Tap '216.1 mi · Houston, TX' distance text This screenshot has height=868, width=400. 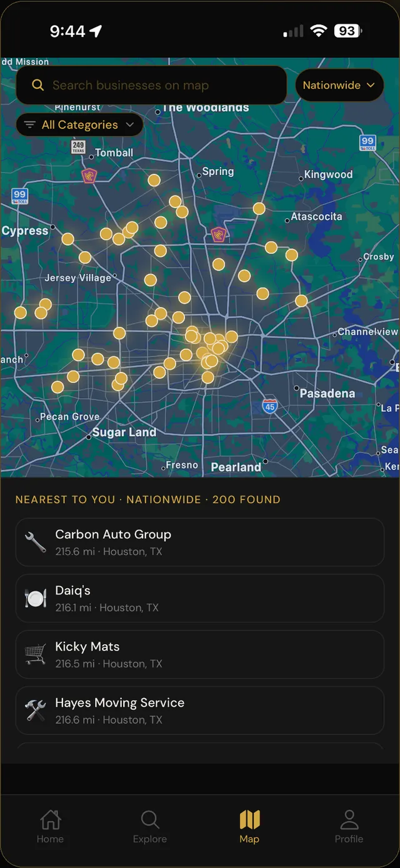tap(107, 607)
